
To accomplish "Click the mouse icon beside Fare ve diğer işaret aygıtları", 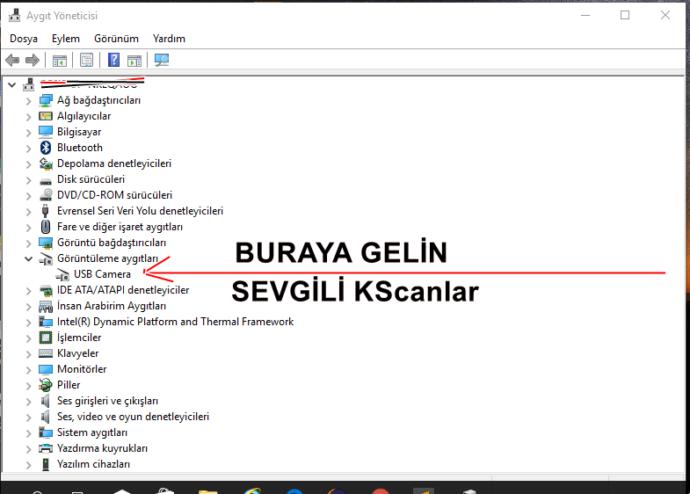I will tap(45, 227).
